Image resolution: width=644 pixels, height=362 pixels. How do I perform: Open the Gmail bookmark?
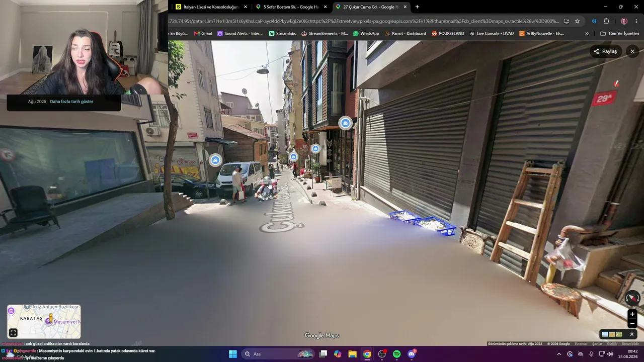(x=203, y=34)
